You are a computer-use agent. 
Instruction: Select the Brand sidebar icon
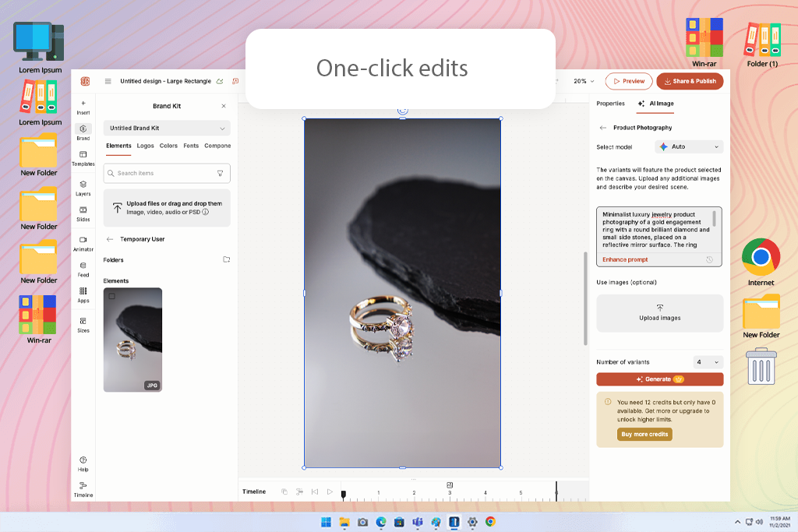83,132
